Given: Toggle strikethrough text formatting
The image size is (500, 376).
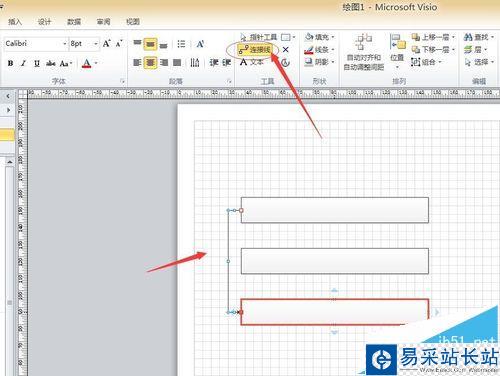Looking at the screenshot, I should click(x=51, y=63).
